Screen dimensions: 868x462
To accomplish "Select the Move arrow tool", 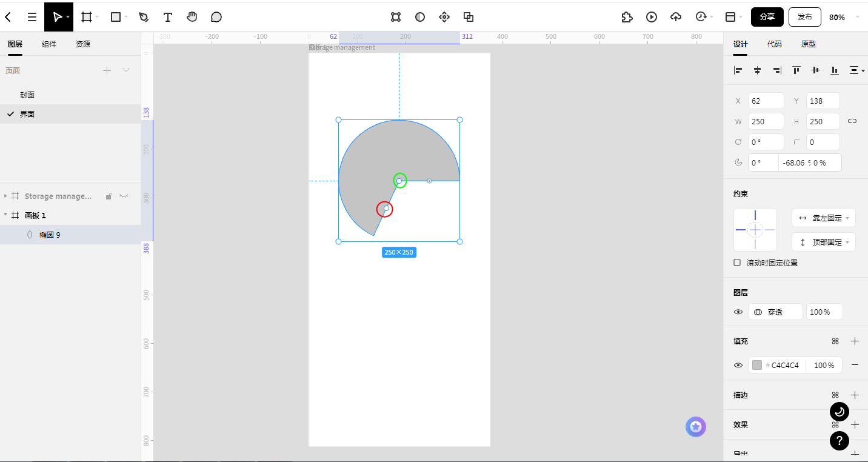I will 57,17.
